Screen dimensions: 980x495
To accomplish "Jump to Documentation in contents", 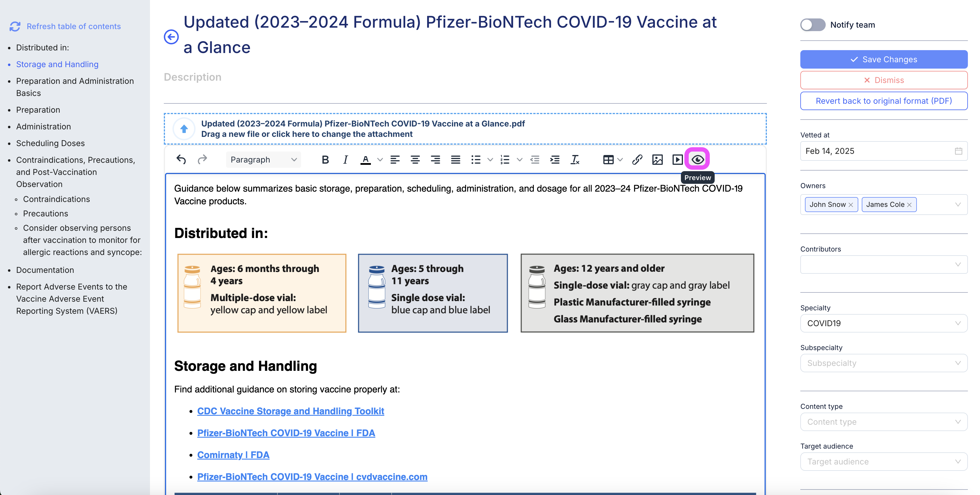I will (x=45, y=270).
